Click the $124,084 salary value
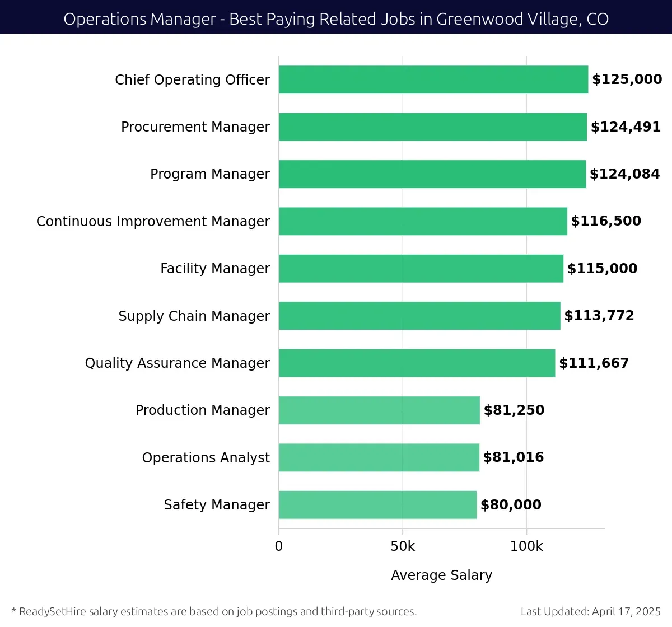 (x=625, y=174)
